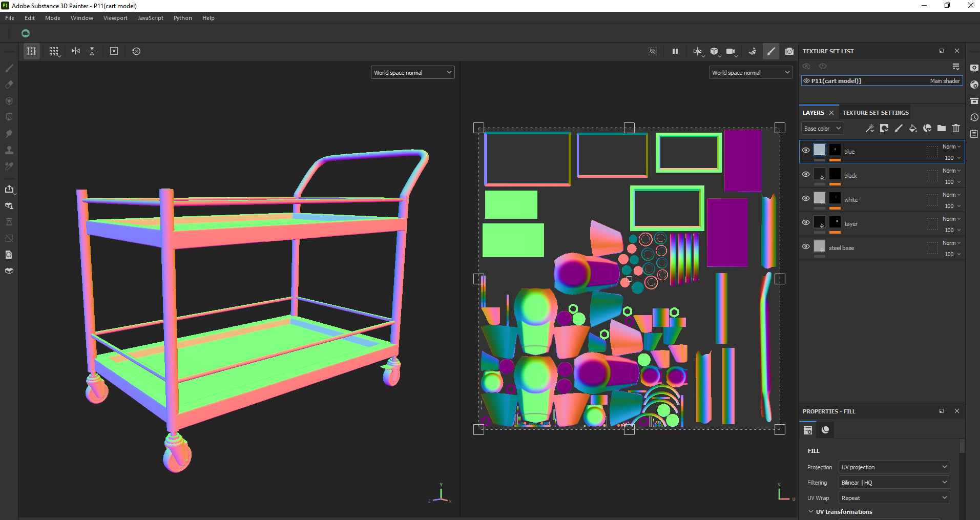
Task: Open the UV Wrap dropdown set to Repeat
Action: [894, 498]
